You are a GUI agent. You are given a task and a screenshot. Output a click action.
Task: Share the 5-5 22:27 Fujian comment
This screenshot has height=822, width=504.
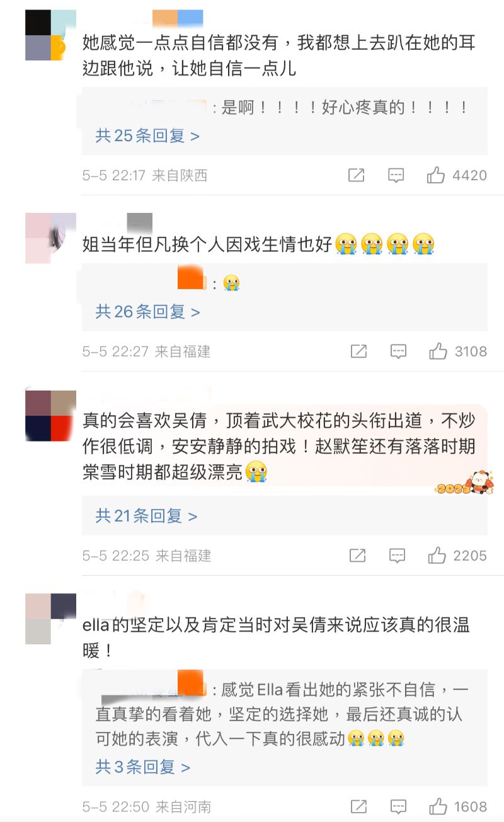(358, 351)
